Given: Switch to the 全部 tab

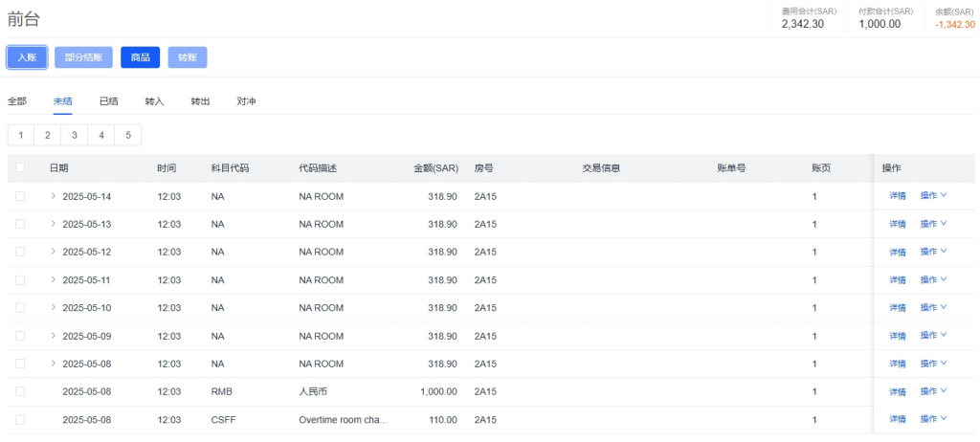Looking at the screenshot, I should [x=17, y=101].
